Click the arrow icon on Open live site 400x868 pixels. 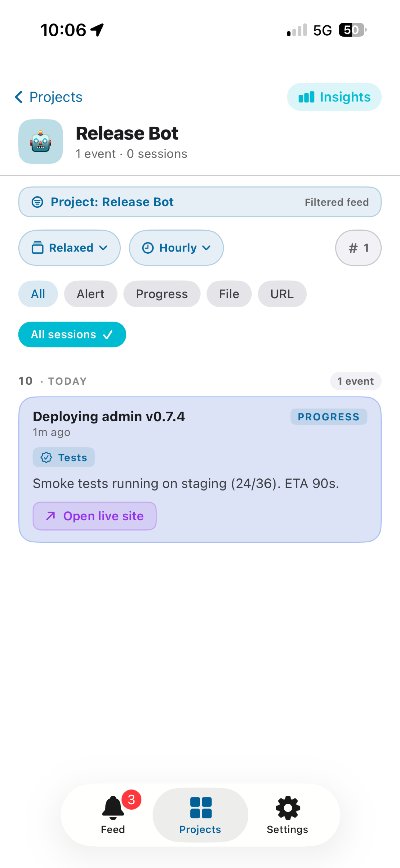[x=51, y=516]
